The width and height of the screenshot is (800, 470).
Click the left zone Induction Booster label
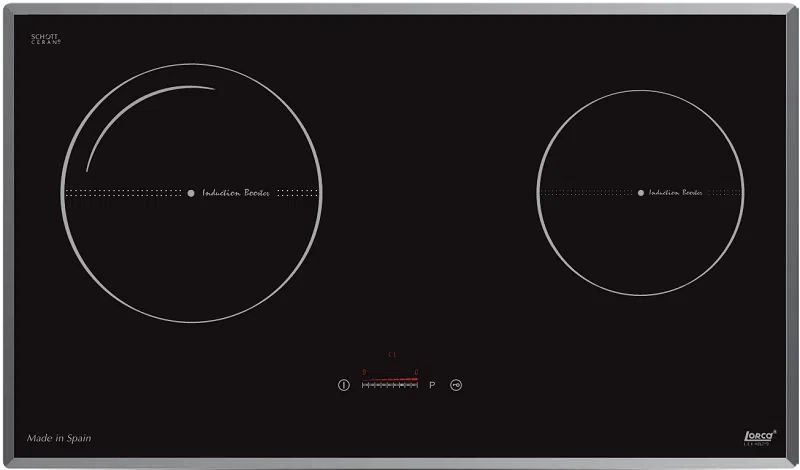pos(236,193)
